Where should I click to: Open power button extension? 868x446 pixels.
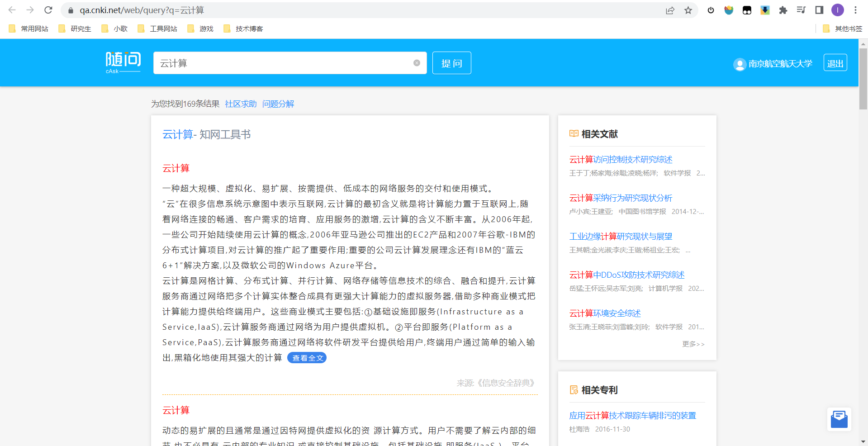coord(711,10)
